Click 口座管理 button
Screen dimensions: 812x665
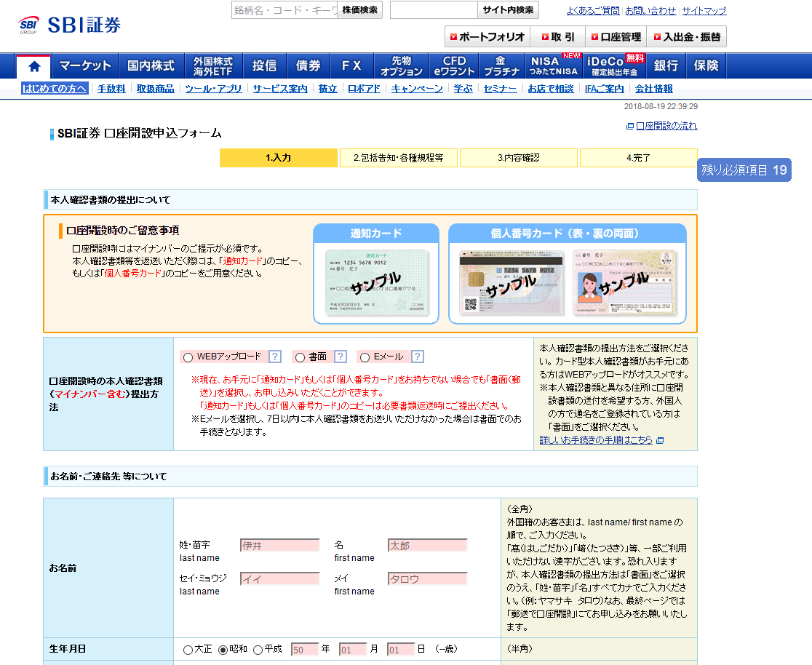point(616,37)
